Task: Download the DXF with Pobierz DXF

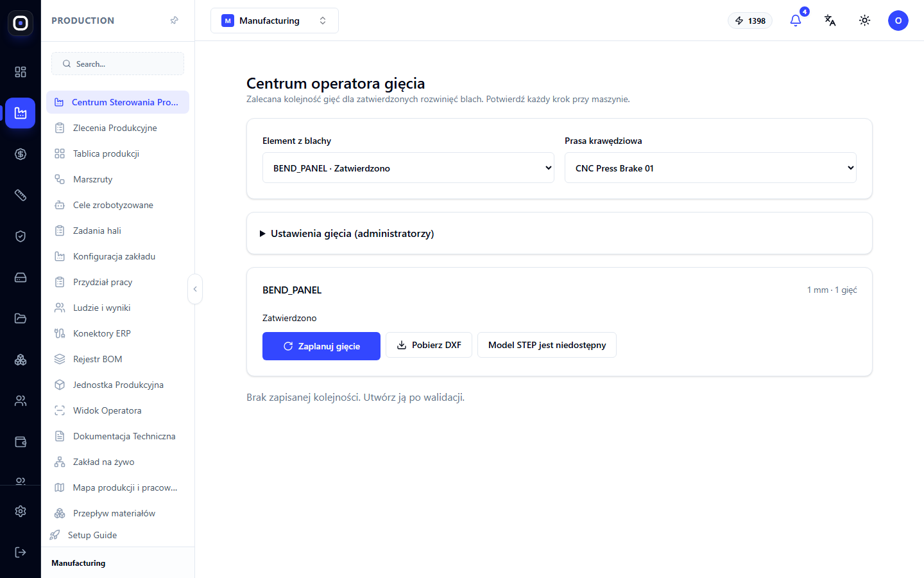Action: [x=429, y=345]
